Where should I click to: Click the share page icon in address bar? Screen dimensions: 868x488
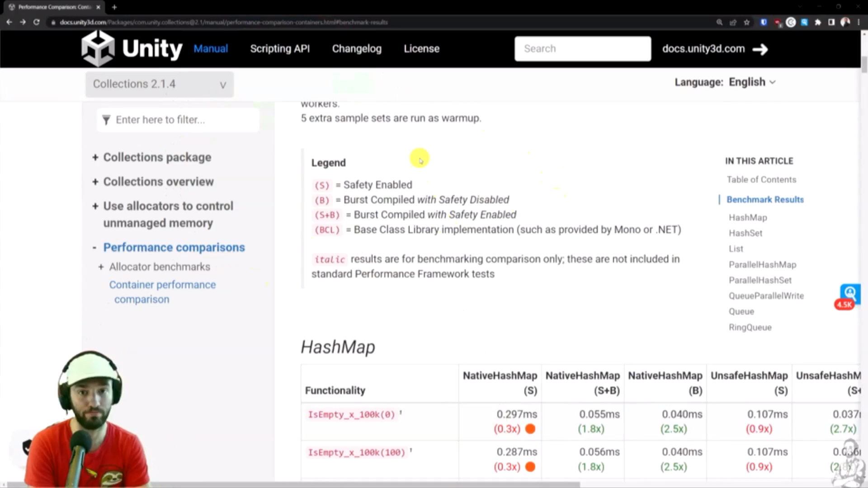click(x=733, y=22)
